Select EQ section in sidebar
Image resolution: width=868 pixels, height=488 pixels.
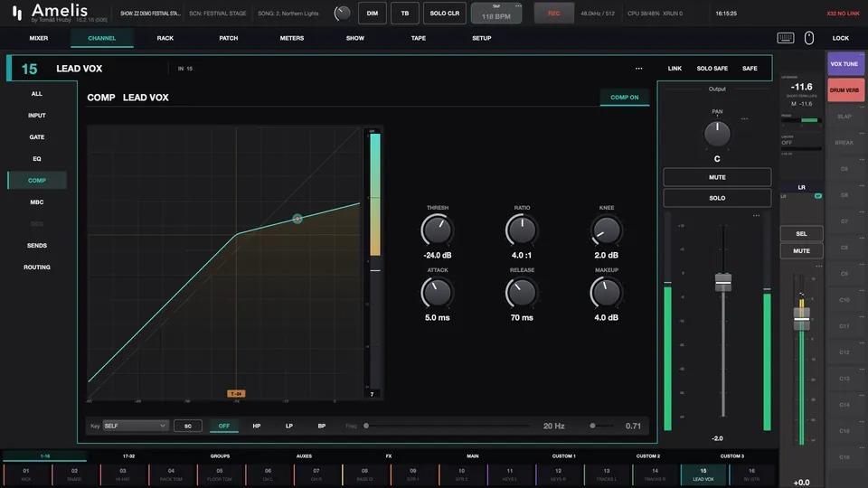click(36, 159)
